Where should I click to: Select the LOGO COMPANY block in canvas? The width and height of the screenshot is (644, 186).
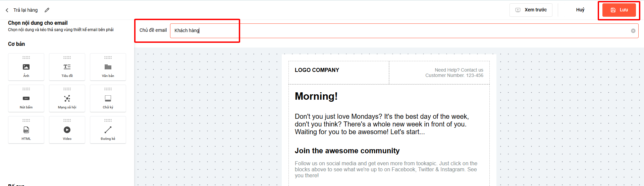click(x=317, y=70)
